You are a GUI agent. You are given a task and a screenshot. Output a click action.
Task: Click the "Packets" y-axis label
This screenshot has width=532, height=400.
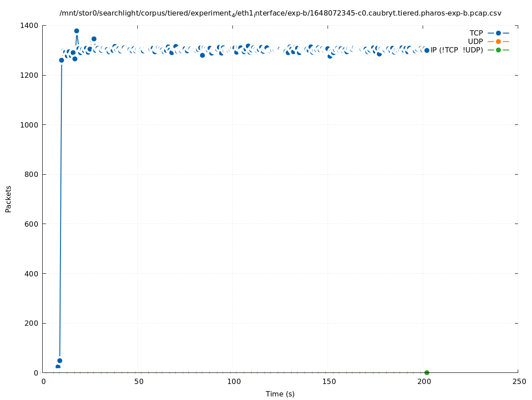8,199
